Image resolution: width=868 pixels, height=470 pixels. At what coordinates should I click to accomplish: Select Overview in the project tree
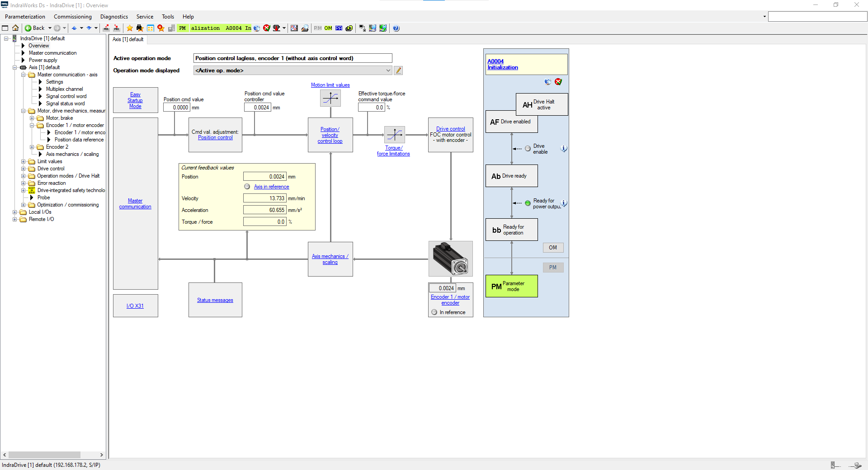38,46
